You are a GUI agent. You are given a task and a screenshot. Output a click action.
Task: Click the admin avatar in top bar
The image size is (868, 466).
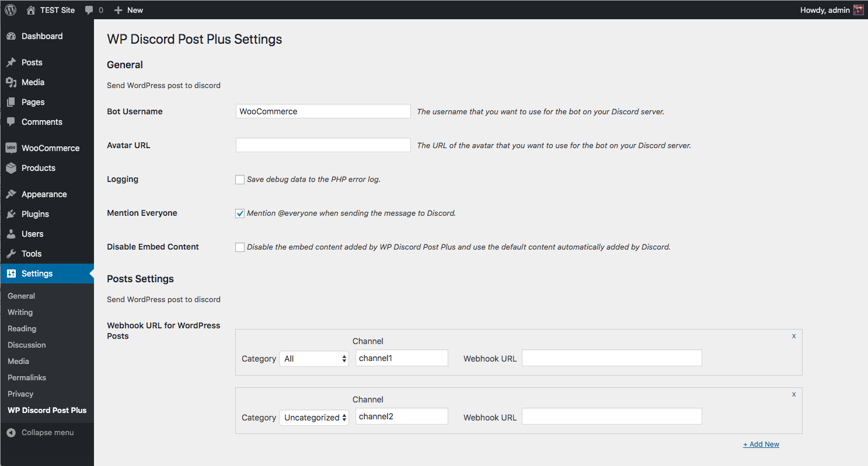point(858,10)
